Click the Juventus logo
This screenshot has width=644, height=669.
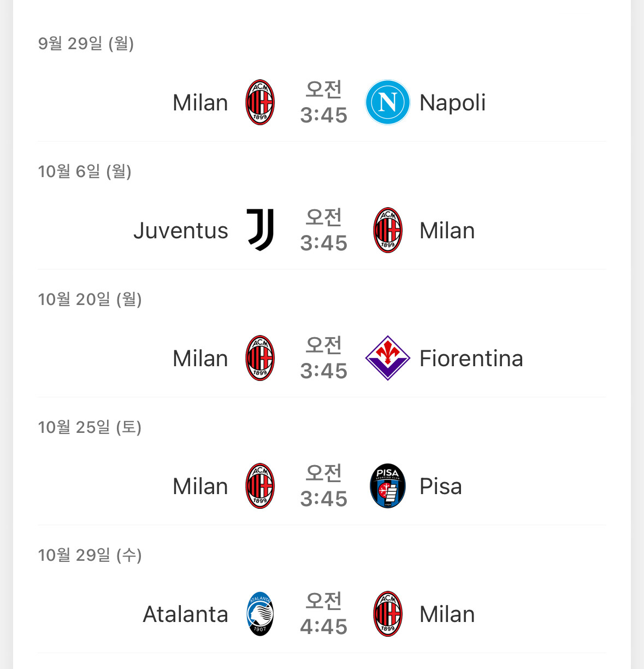(x=260, y=230)
